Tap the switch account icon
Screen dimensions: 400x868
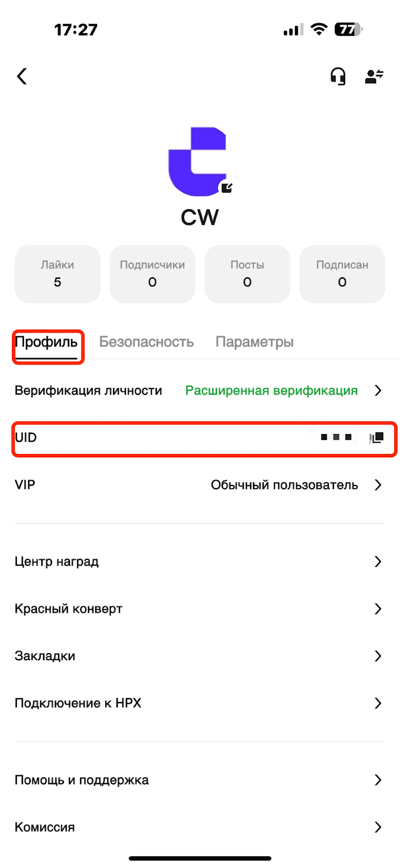click(374, 76)
